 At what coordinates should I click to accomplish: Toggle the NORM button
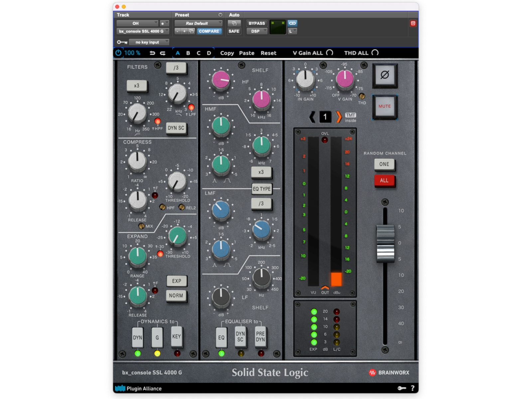tap(176, 296)
